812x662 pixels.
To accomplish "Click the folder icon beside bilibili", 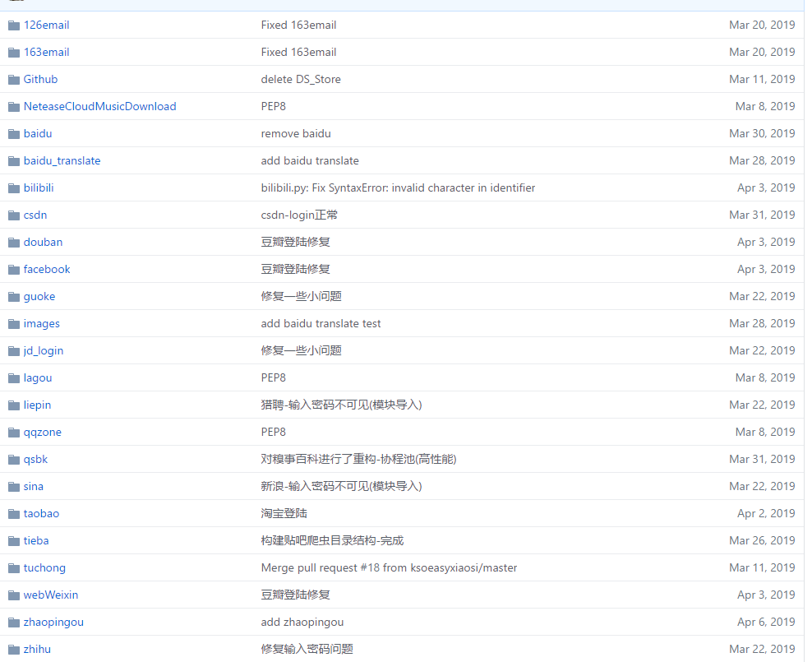I will click(x=13, y=187).
